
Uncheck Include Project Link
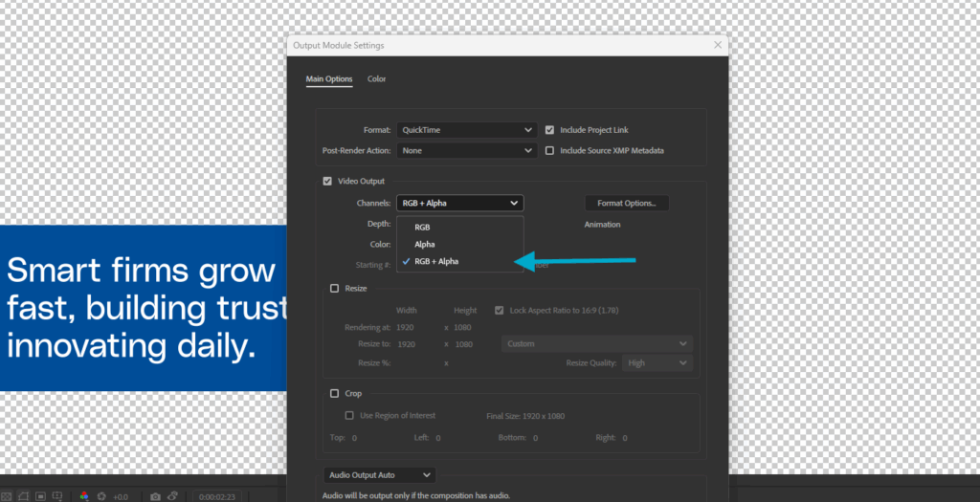[550, 130]
